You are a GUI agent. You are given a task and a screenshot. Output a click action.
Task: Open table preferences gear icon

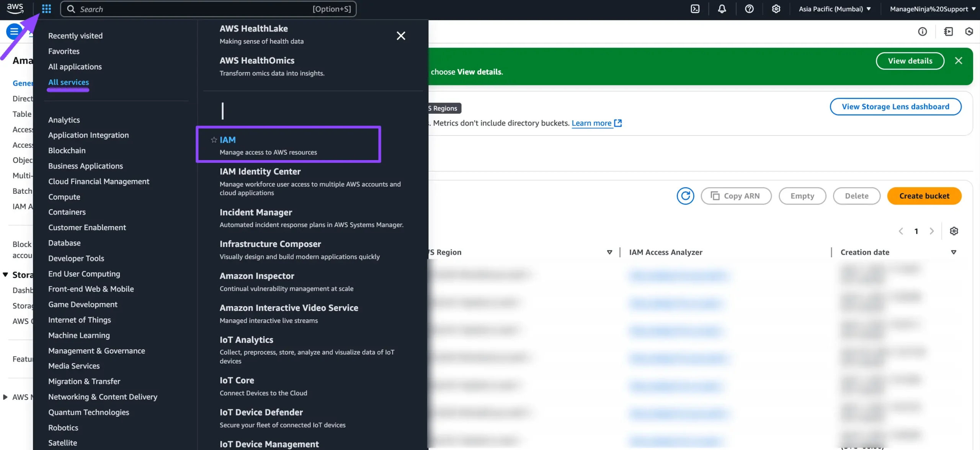954,231
